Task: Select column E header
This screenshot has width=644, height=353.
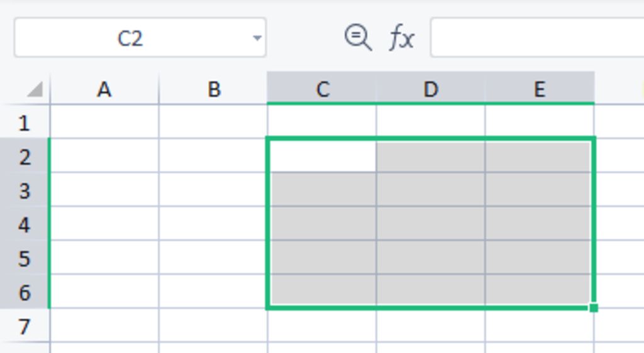Action: (539, 90)
